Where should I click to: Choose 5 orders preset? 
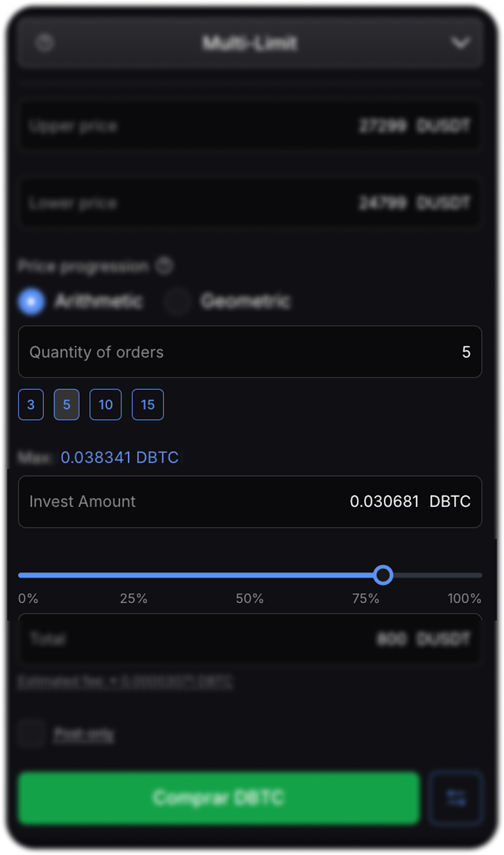point(67,405)
